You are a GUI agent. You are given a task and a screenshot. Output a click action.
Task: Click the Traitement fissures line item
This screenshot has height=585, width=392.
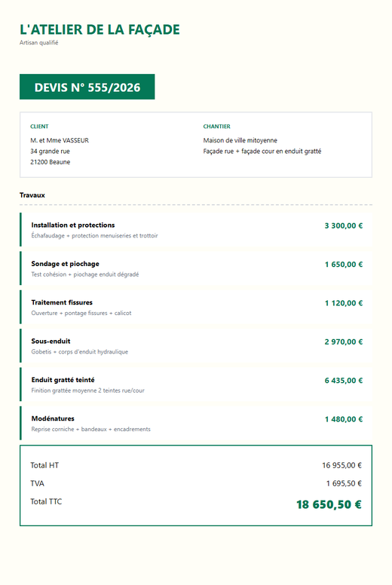196,308
